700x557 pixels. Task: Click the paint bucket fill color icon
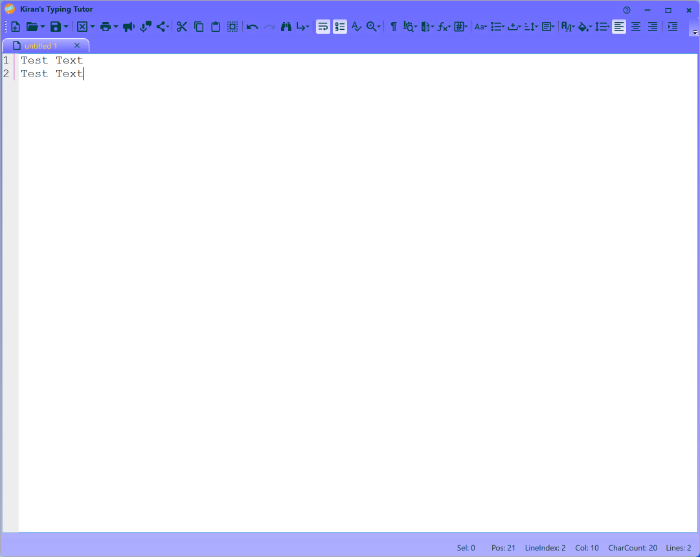point(583,27)
